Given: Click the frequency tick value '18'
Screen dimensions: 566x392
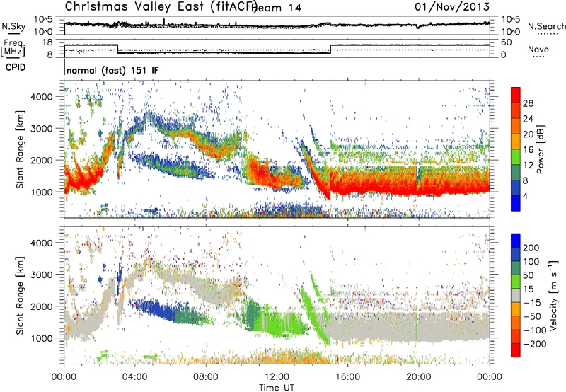Looking at the screenshot, I should pyautogui.click(x=47, y=42).
